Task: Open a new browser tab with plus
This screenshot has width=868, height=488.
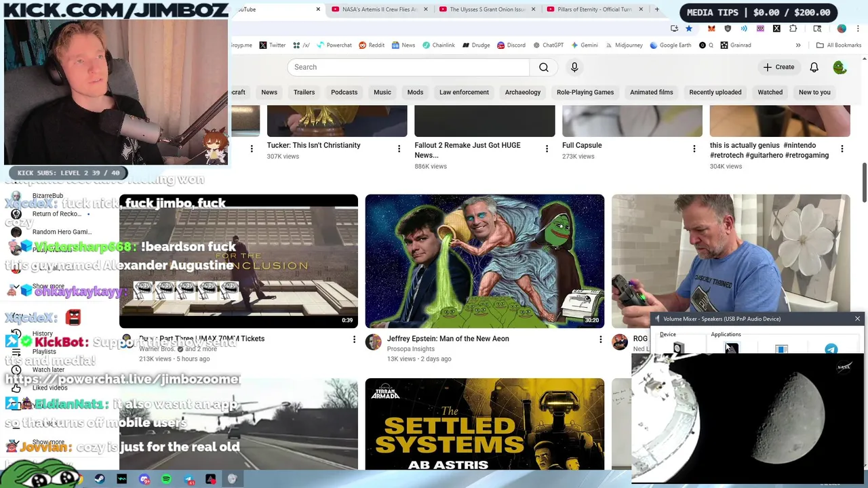Action: point(656,9)
